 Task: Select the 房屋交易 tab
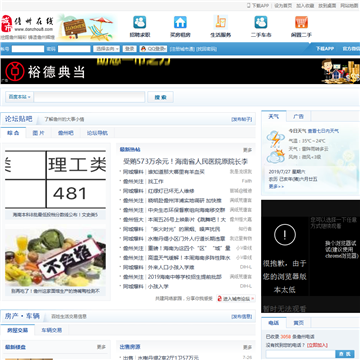(17, 330)
